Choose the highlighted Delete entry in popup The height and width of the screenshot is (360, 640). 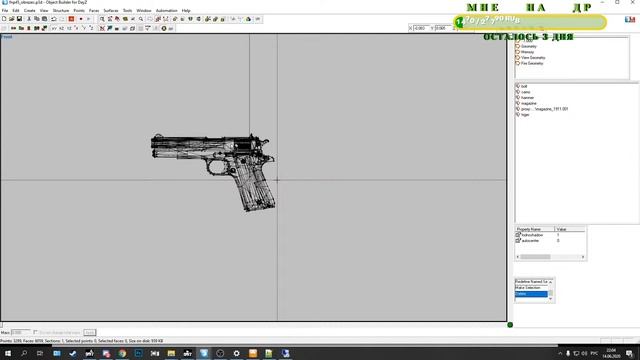click(531, 294)
